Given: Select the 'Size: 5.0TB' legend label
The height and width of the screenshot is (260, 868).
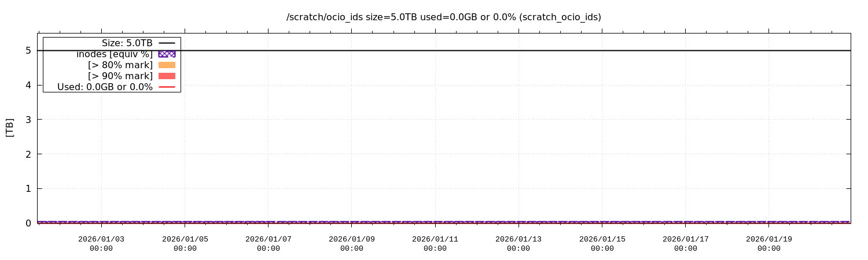Looking at the screenshot, I should (x=127, y=43).
